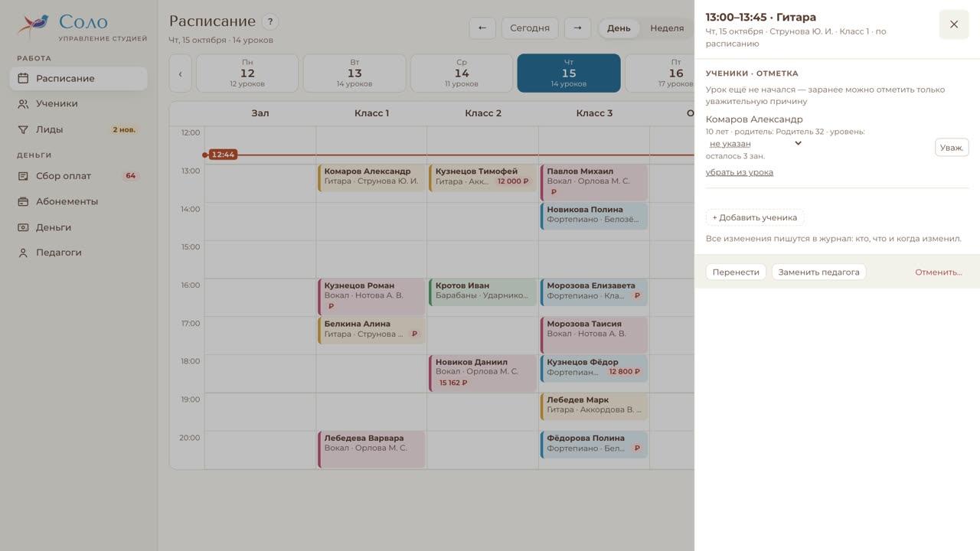
Task: Select the Пн 12 day tab
Action: pyautogui.click(x=247, y=73)
